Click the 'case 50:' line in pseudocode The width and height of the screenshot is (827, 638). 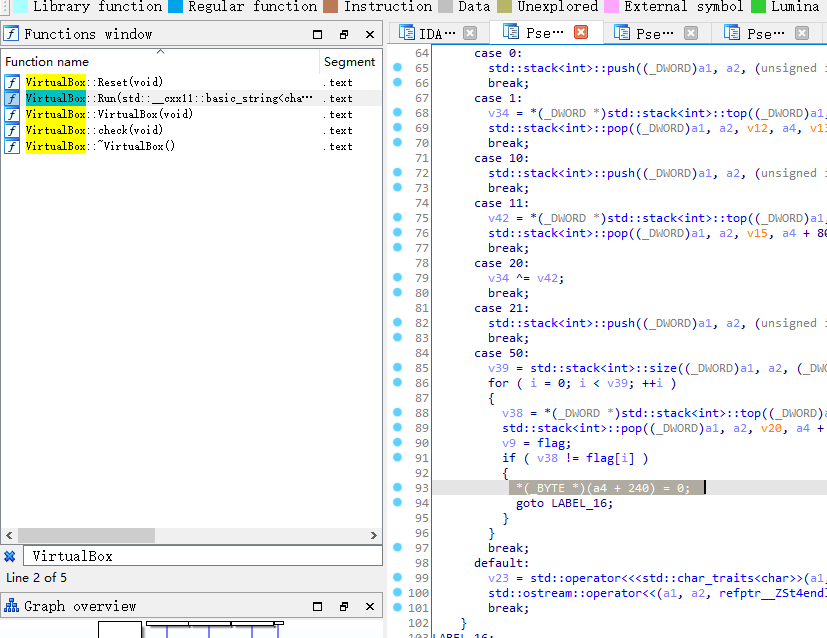501,353
